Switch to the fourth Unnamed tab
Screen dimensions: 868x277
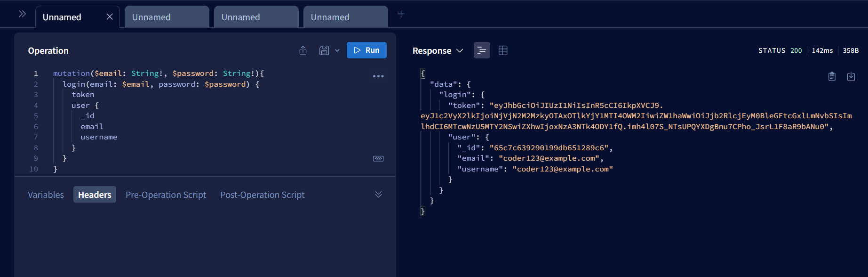[x=345, y=17]
